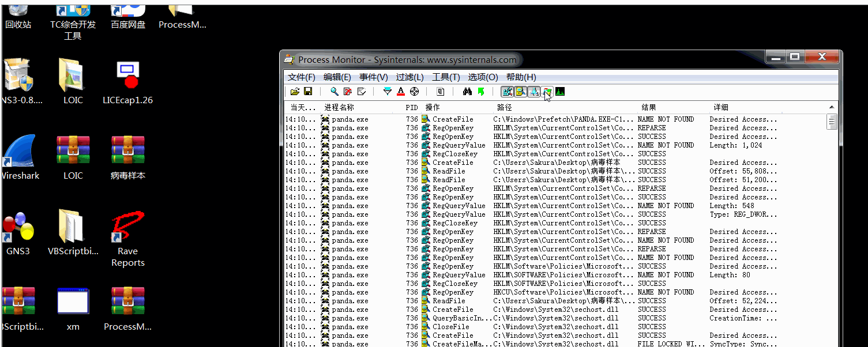Select the 回收站 desktop icon
Screen dimensions: 868x347
coord(18,16)
